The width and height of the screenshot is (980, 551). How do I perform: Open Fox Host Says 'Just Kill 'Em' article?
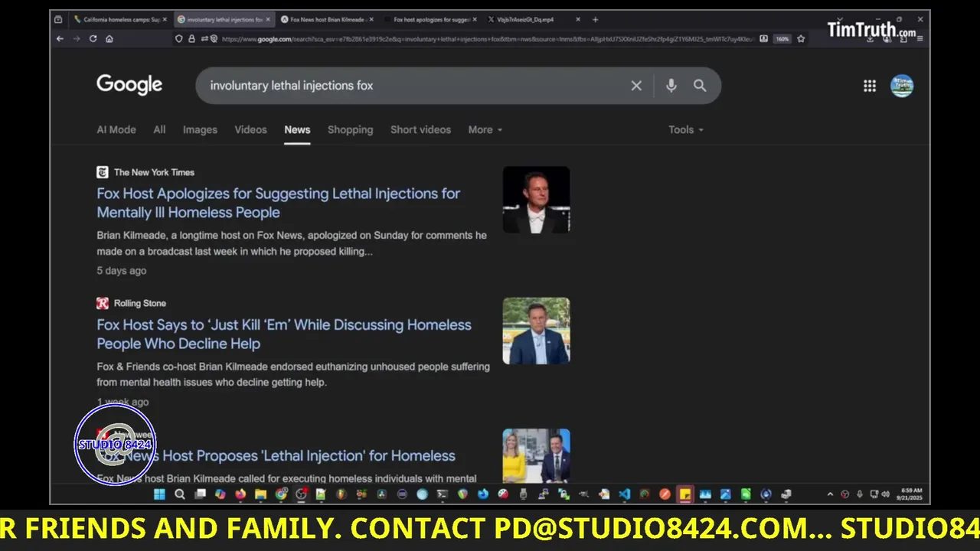click(283, 334)
